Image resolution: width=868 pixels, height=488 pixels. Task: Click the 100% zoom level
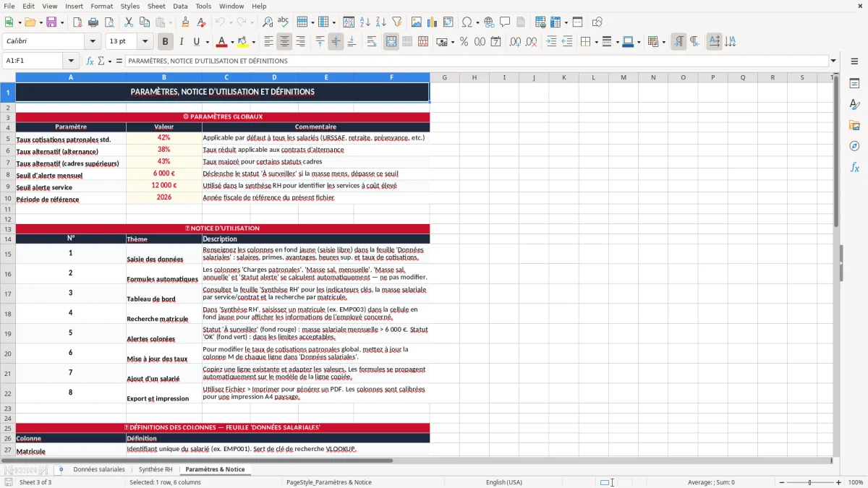tap(856, 482)
